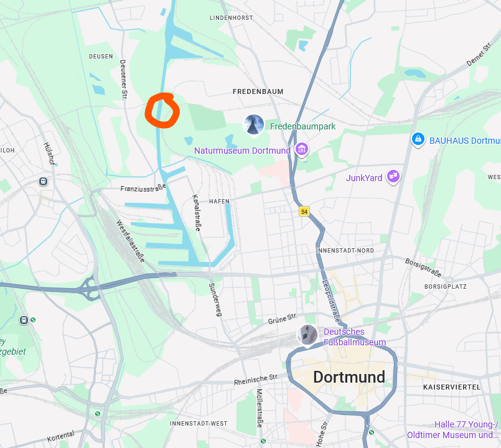Click the BAUHAUS Dortmund text label
Image resolution: width=501 pixels, height=448 pixels.
pyautogui.click(x=465, y=141)
